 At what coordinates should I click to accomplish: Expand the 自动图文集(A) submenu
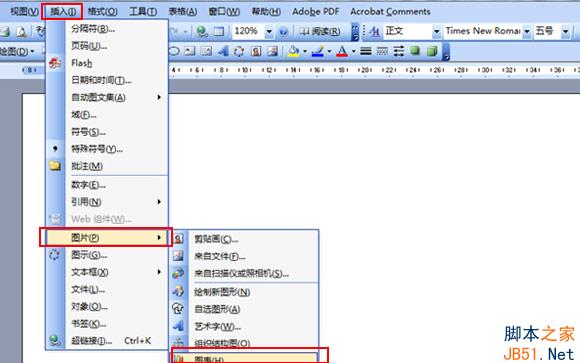107,97
